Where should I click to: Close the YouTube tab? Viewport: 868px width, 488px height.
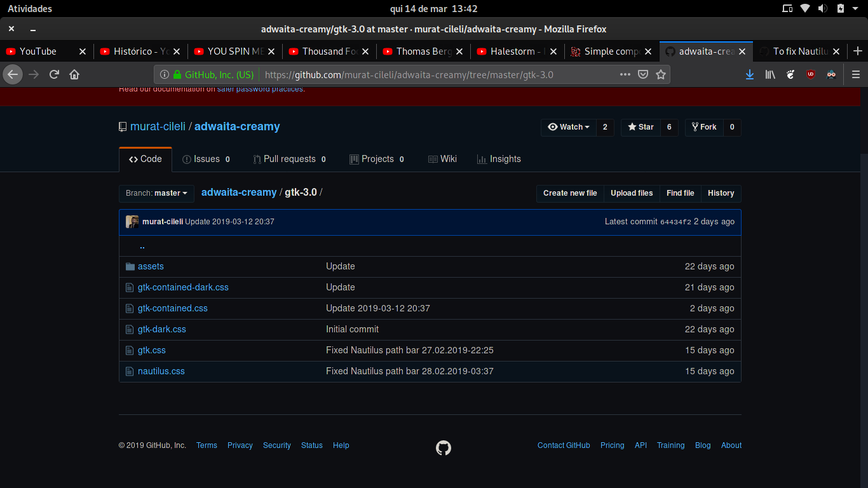[x=82, y=51]
